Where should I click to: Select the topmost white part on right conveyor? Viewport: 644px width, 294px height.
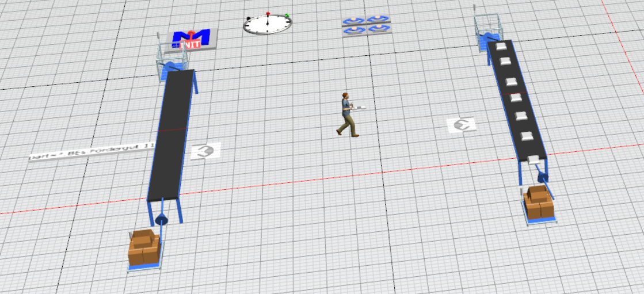point(501,47)
